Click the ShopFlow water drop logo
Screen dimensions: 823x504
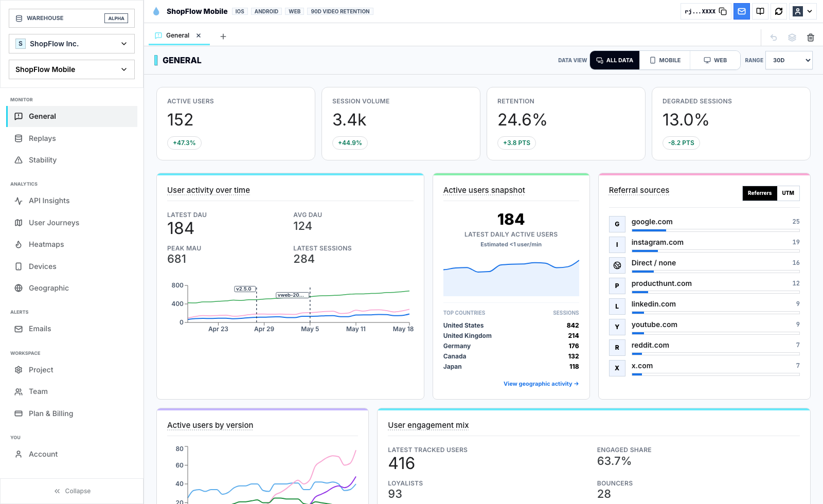pyautogui.click(x=156, y=11)
